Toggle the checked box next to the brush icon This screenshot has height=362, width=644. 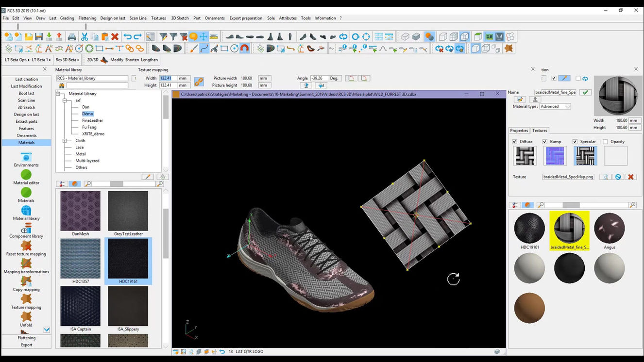coord(554,78)
